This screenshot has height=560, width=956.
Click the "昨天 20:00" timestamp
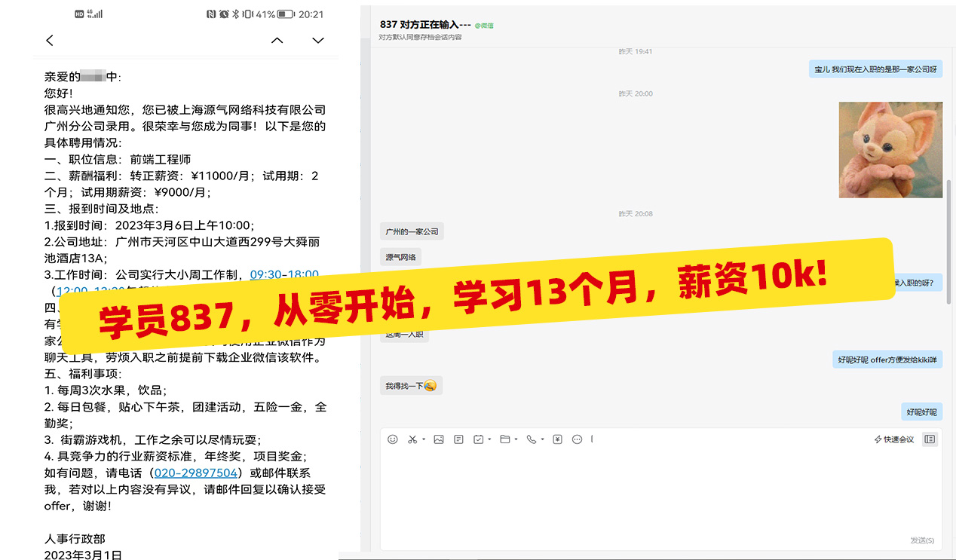coord(635,94)
